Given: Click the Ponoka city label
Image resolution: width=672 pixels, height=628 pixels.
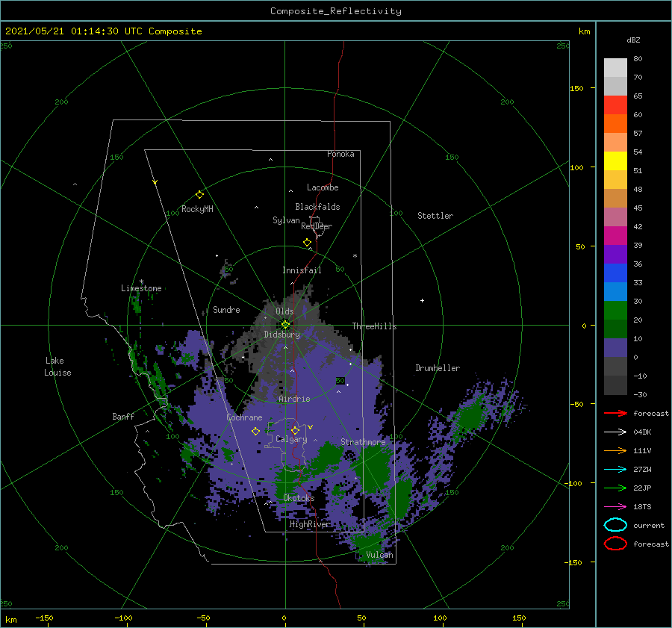Looking at the screenshot, I should [x=340, y=154].
